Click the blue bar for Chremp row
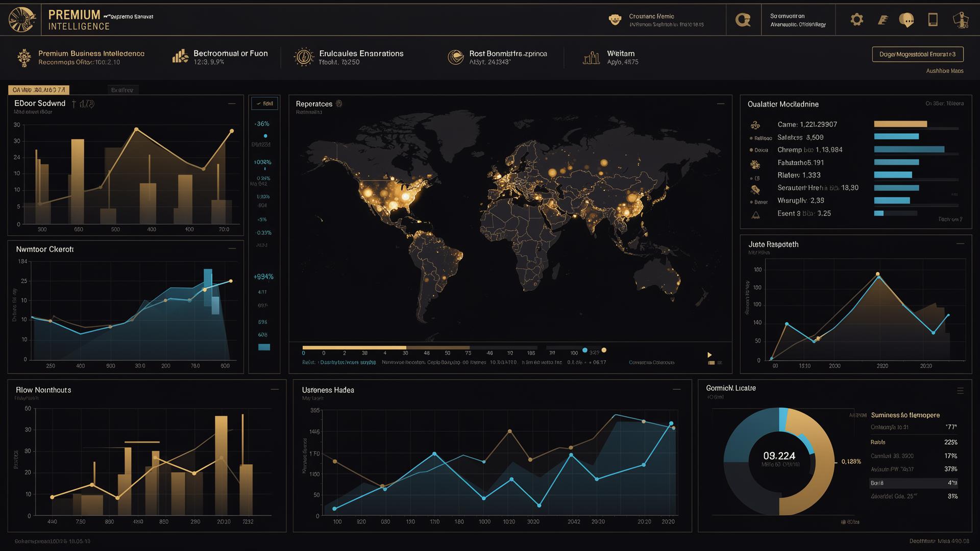 [909, 149]
